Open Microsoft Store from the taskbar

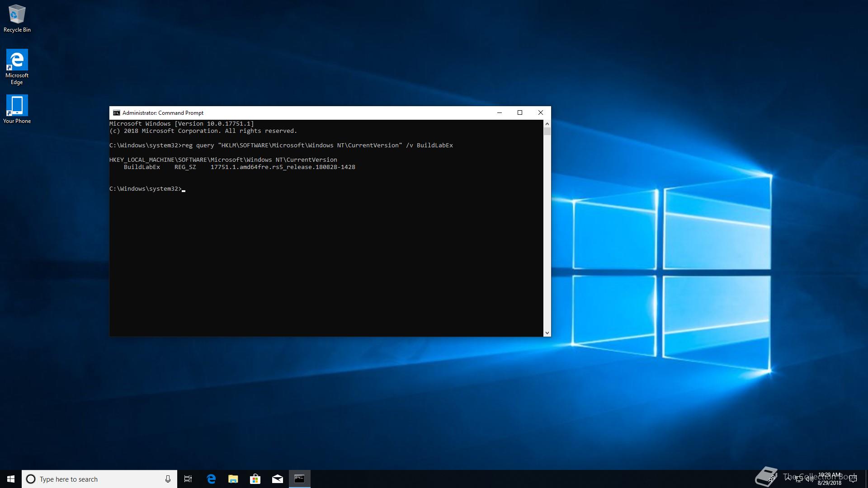pos(255,479)
